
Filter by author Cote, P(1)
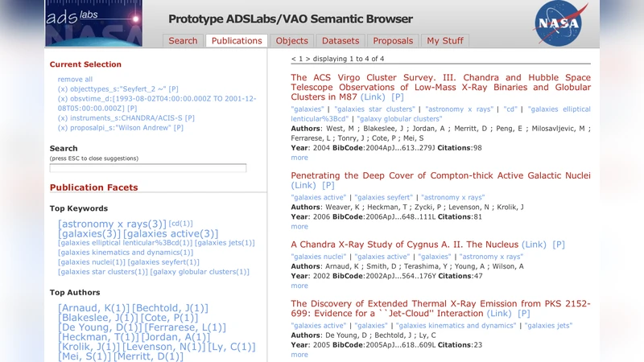coord(169,318)
